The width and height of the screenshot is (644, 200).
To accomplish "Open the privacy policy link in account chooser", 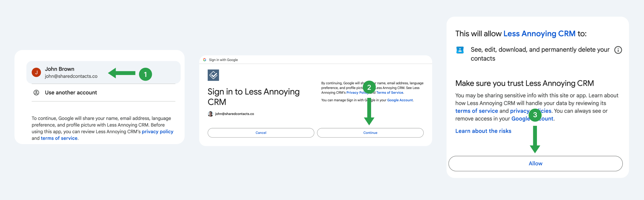I will click(x=158, y=131).
